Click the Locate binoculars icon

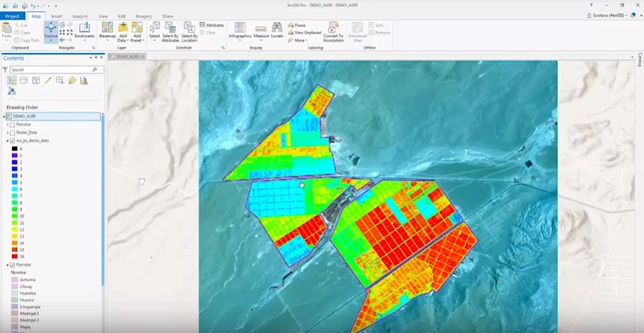point(277,27)
